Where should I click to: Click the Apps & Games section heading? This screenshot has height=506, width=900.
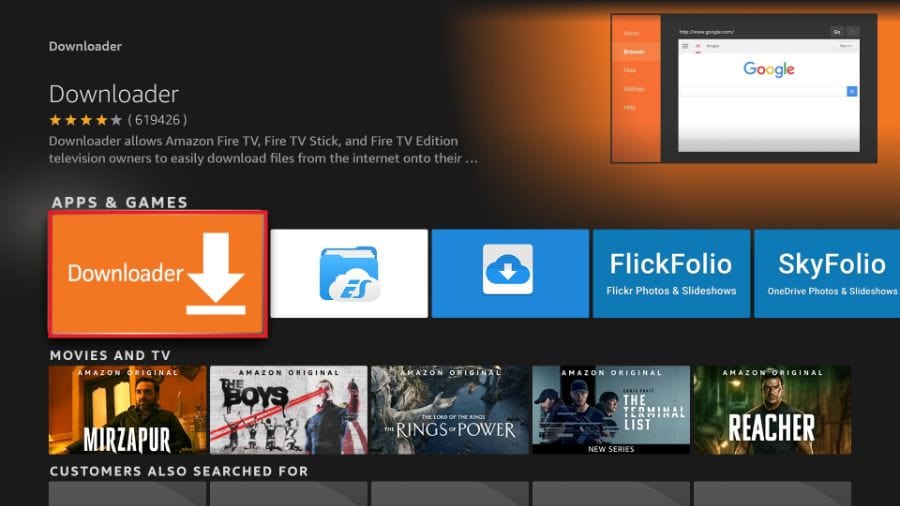coord(119,202)
